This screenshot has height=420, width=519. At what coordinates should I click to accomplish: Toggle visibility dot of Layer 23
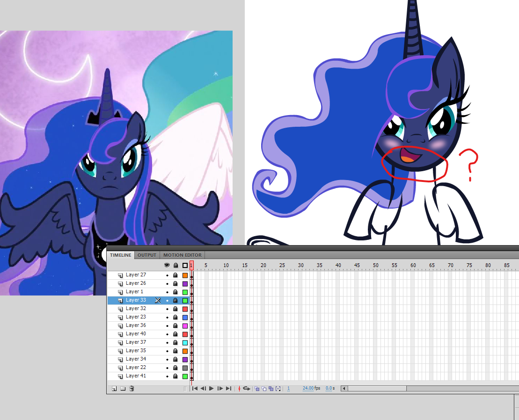pyautogui.click(x=167, y=318)
